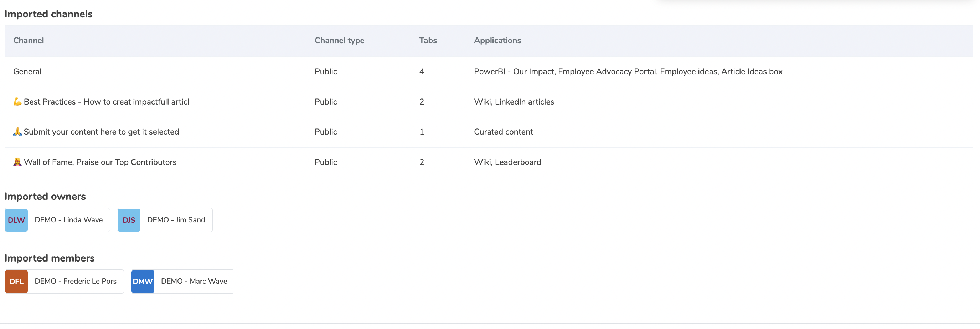This screenshot has height=329, width=980.
Task: Select Submit your content channel name
Action: [101, 132]
